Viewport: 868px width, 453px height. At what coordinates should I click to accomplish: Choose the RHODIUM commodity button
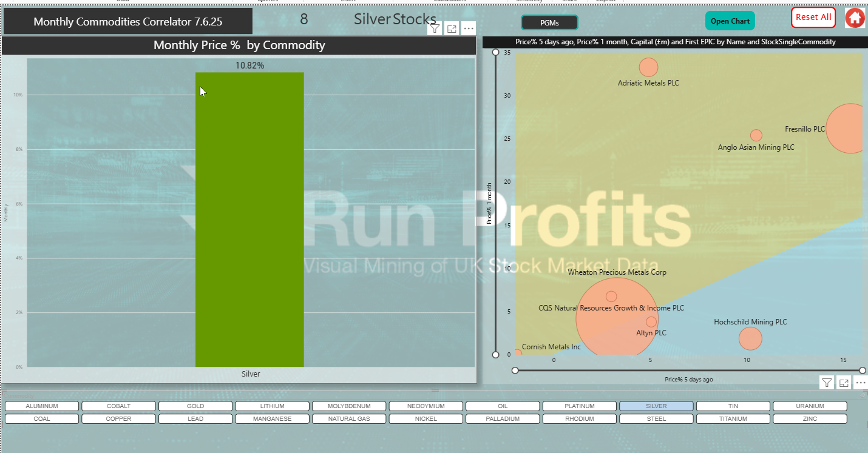580,419
